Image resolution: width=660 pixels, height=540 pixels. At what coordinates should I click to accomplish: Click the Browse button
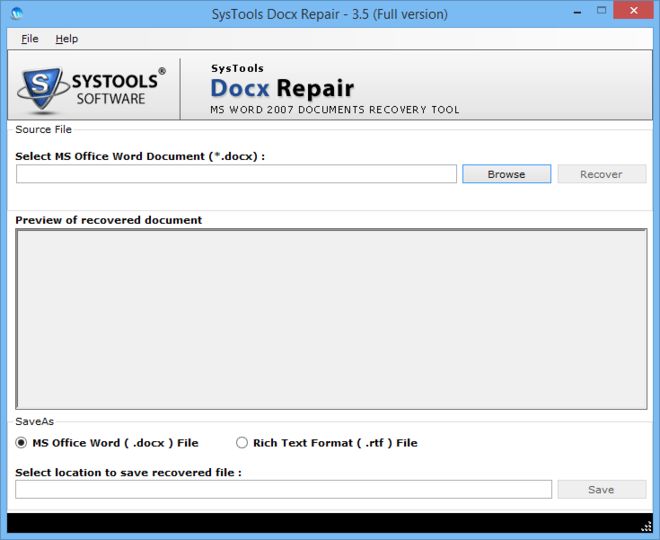click(x=506, y=174)
